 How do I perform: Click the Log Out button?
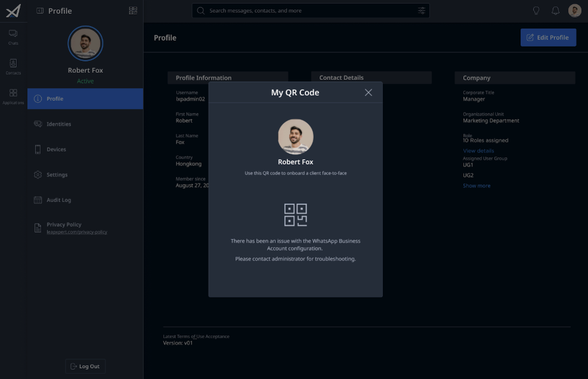coord(85,366)
